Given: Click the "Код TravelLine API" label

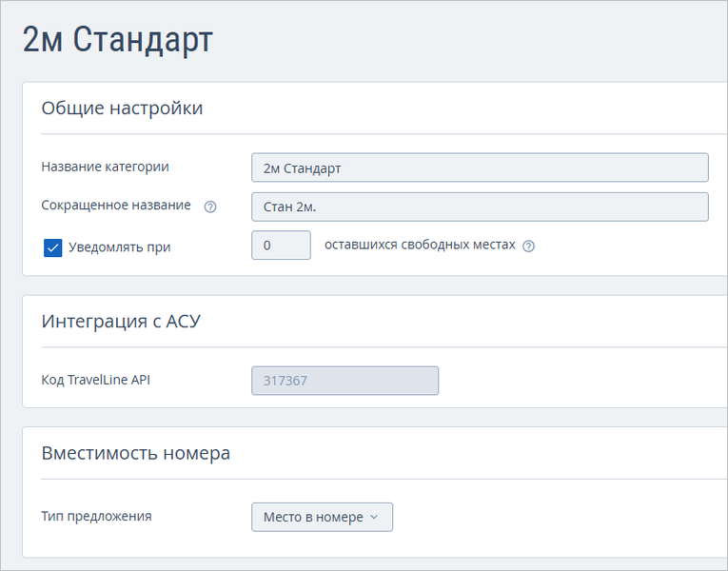Looking at the screenshot, I should click(x=95, y=380).
